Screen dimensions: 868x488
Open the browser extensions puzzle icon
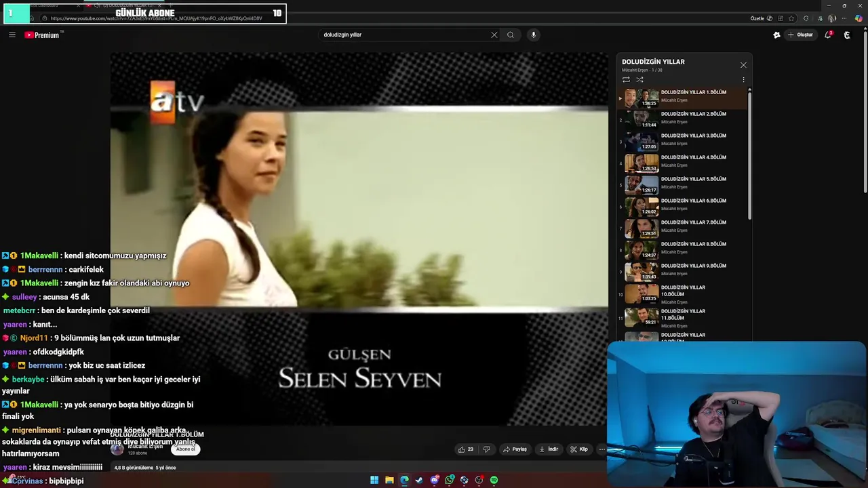point(806,18)
